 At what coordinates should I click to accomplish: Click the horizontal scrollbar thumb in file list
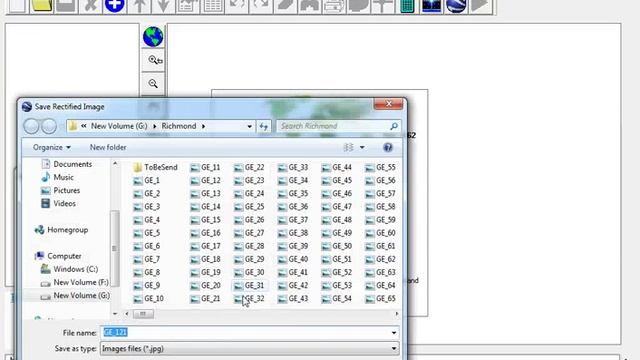(x=143, y=314)
